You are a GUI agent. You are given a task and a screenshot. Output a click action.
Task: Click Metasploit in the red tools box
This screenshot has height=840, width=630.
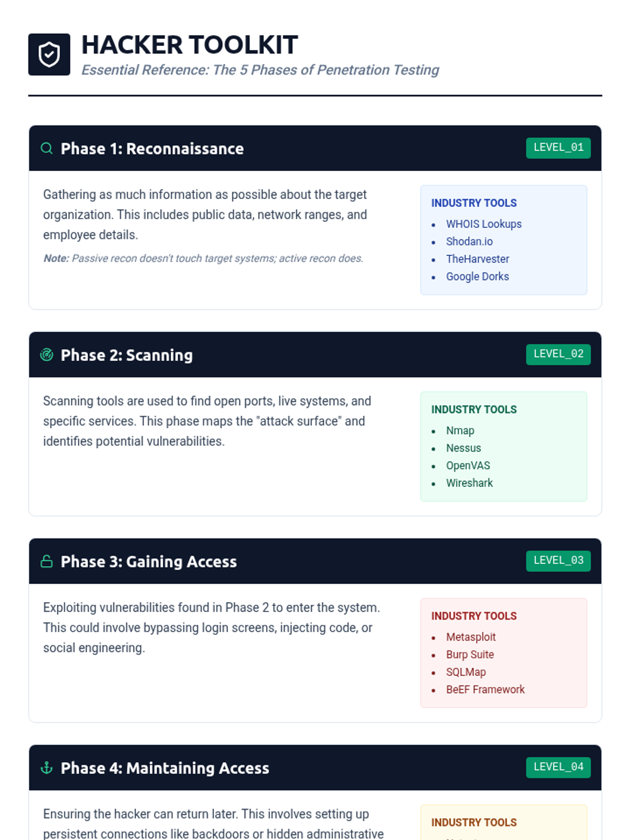(x=471, y=637)
